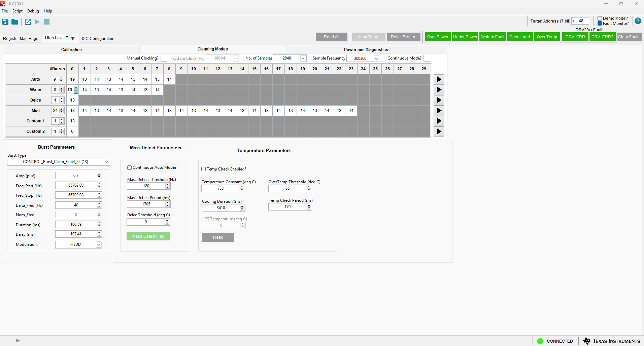Viewport: 644px width, 346px height.
Task: Open the Sample Frequency dropdown
Action: (376, 59)
